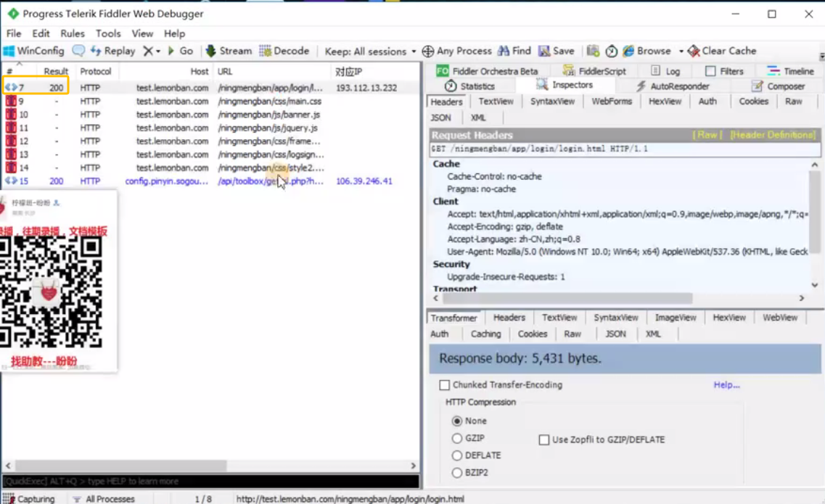Click the Remove X toolbar icon
This screenshot has width=825, height=504.
(x=148, y=51)
